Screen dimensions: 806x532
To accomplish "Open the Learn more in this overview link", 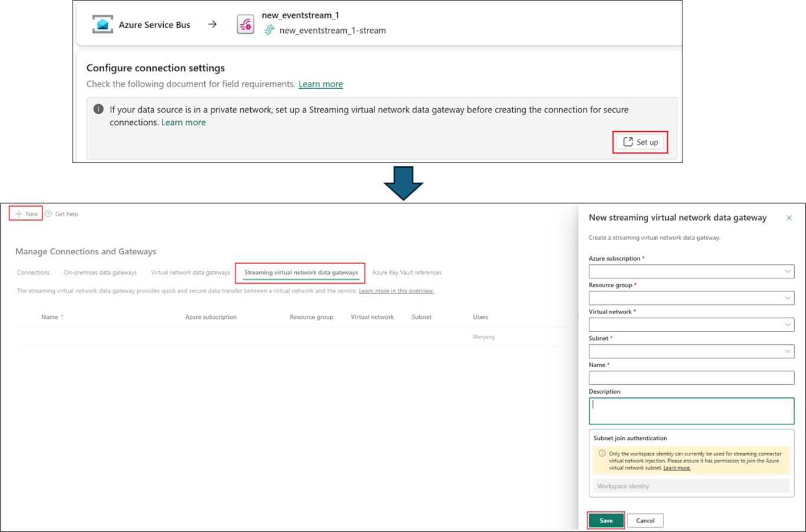I will coord(396,290).
